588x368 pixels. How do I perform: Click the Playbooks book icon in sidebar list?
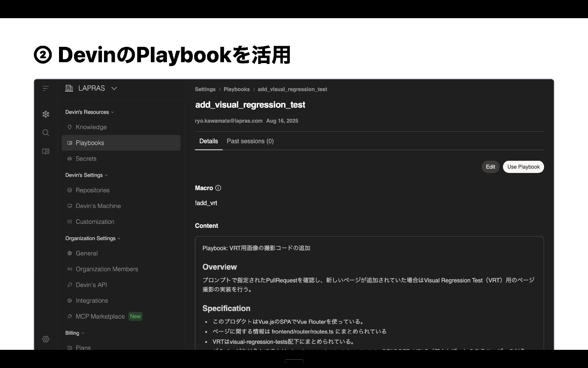pyautogui.click(x=69, y=143)
